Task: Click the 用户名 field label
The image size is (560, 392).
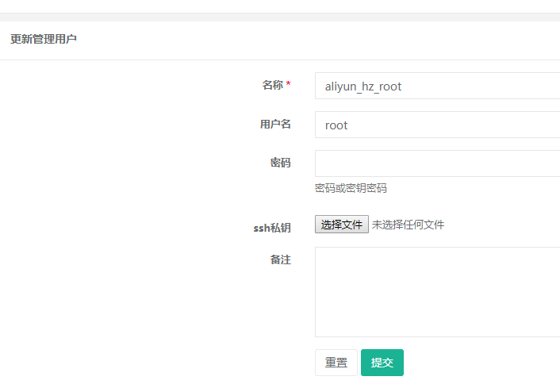Action: click(x=275, y=124)
